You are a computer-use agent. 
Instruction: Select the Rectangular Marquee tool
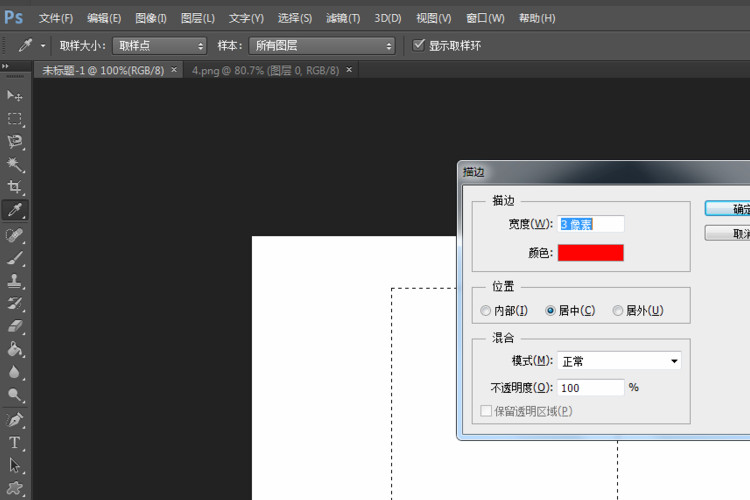15,119
